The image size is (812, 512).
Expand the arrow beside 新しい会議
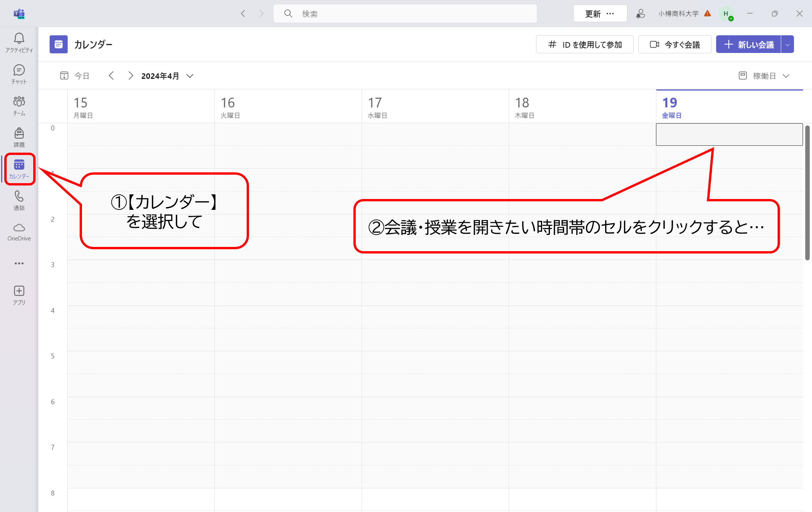point(788,44)
